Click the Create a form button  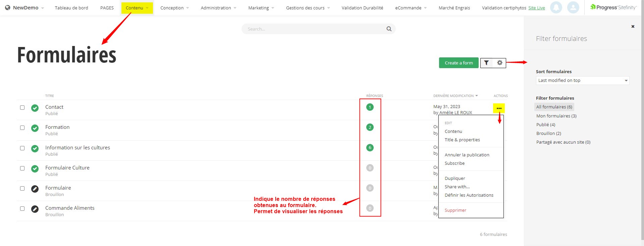coord(459,63)
